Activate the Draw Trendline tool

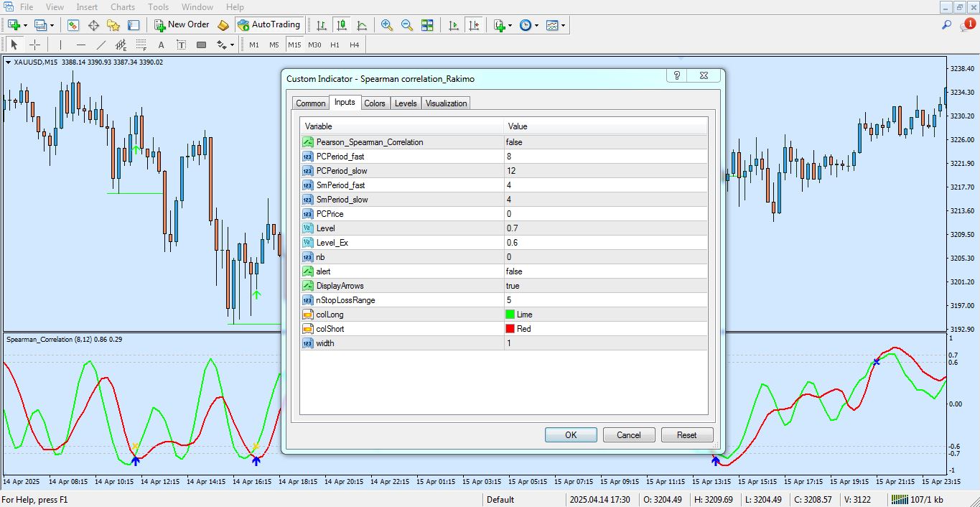[x=101, y=44]
